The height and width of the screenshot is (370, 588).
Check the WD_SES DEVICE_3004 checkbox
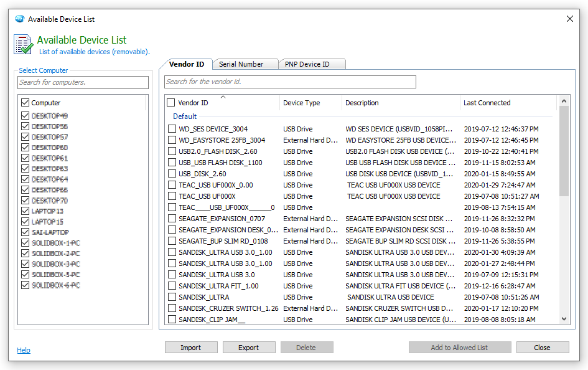(172, 129)
